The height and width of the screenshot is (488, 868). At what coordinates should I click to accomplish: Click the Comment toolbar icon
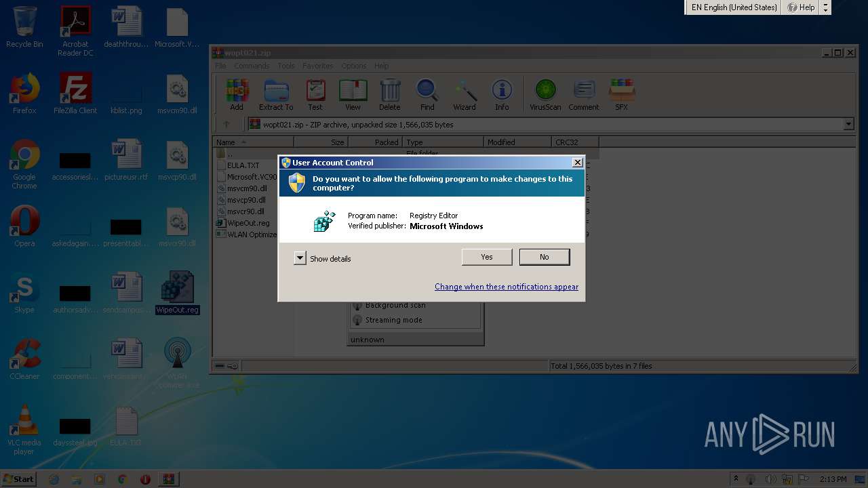[584, 95]
